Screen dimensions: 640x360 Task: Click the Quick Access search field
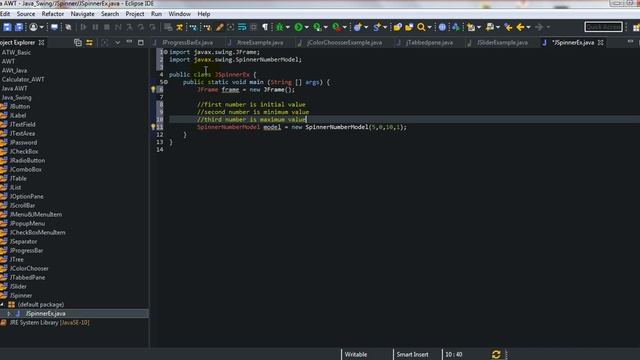(x=603, y=27)
